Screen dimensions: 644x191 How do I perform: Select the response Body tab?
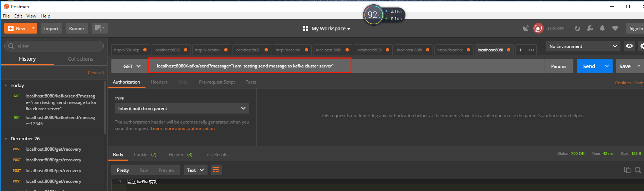118,155
